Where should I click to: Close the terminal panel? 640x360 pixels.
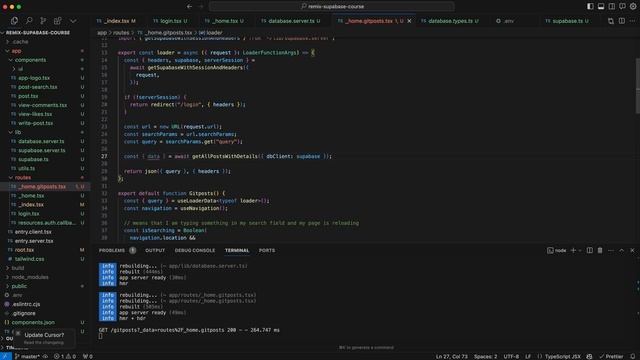[632, 250]
